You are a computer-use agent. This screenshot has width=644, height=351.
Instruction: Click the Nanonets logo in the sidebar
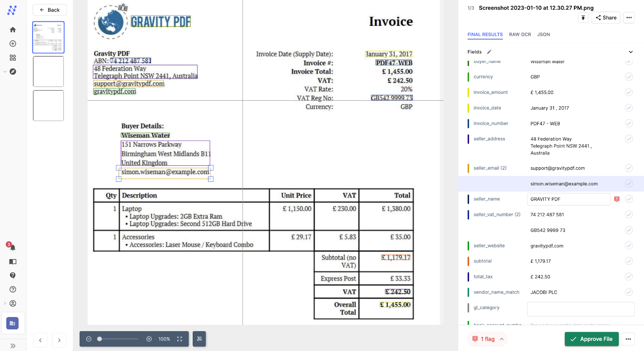tap(12, 10)
